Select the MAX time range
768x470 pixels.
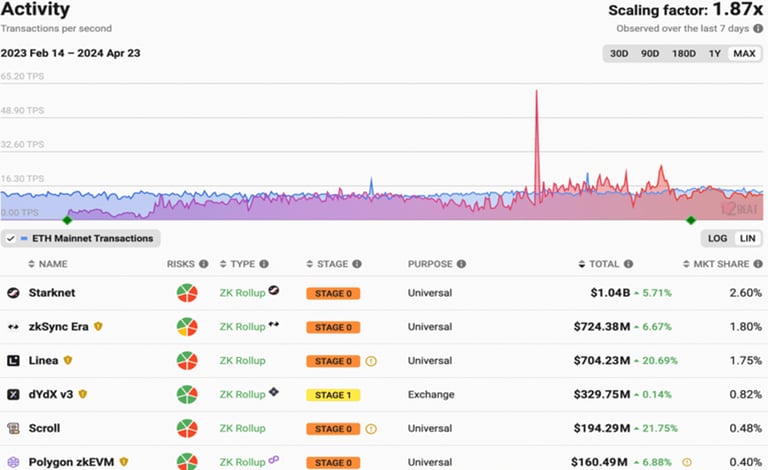tap(744, 53)
